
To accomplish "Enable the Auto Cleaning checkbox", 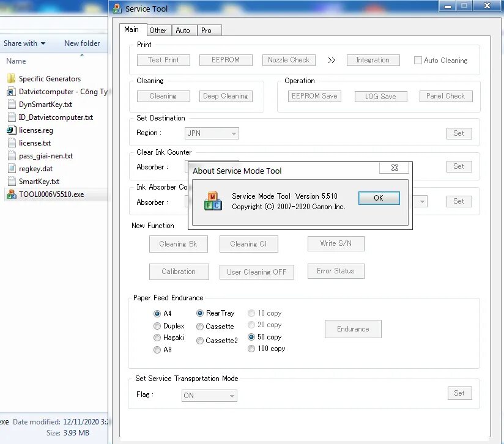I will coord(418,61).
